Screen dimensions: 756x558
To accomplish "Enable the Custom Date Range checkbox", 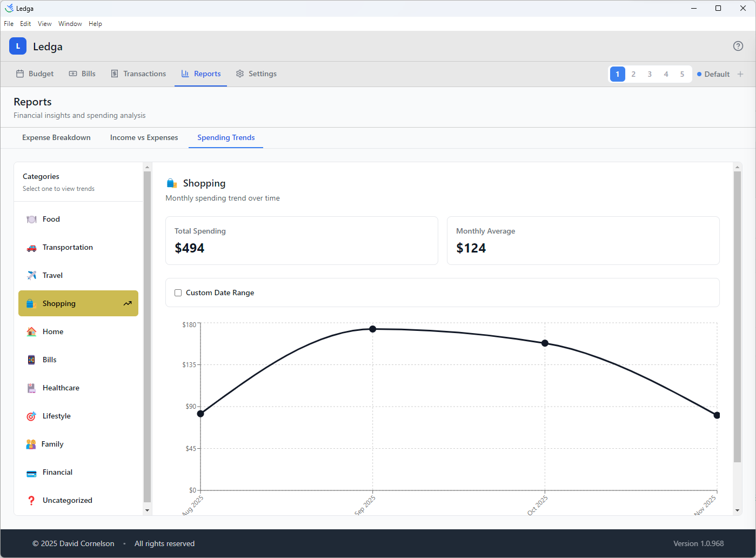I will pyautogui.click(x=178, y=293).
